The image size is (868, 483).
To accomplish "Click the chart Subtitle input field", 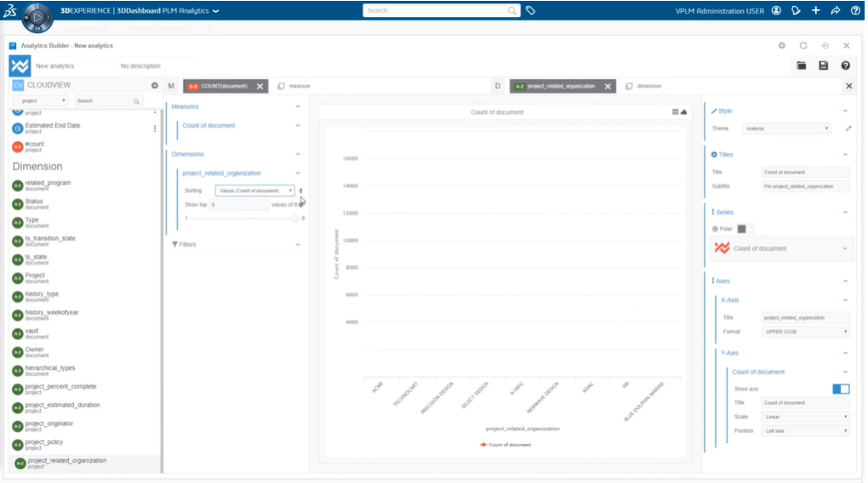I will (x=805, y=186).
